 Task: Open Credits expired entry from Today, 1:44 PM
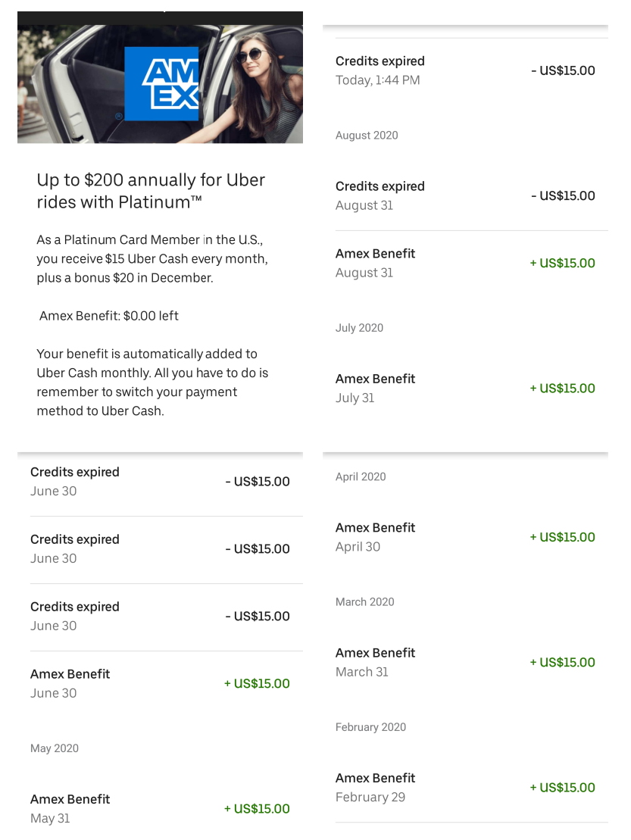click(465, 70)
